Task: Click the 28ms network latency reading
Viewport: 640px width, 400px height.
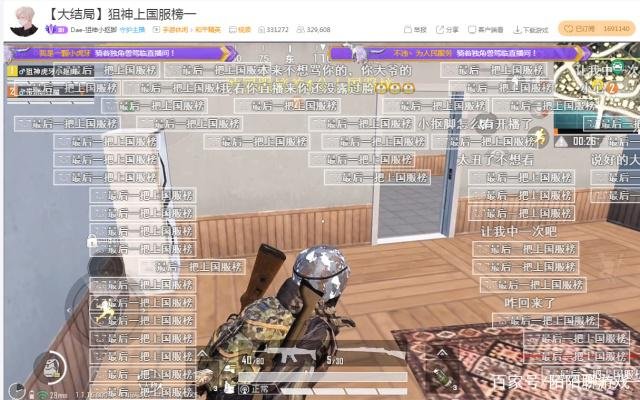Action: click(x=59, y=395)
